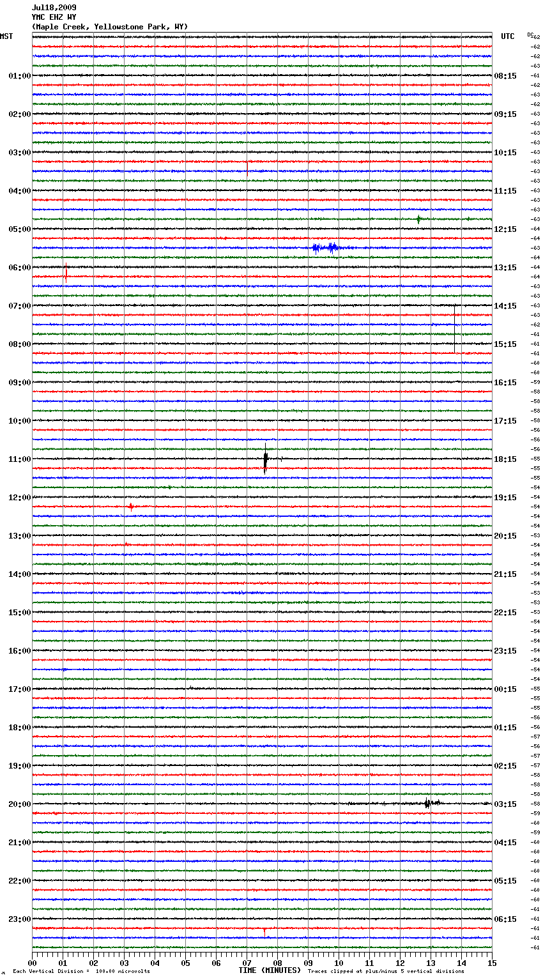Select the 11:00 MST row label
The width and height of the screenshot is (543, 980).
click(x=20, y=459)
